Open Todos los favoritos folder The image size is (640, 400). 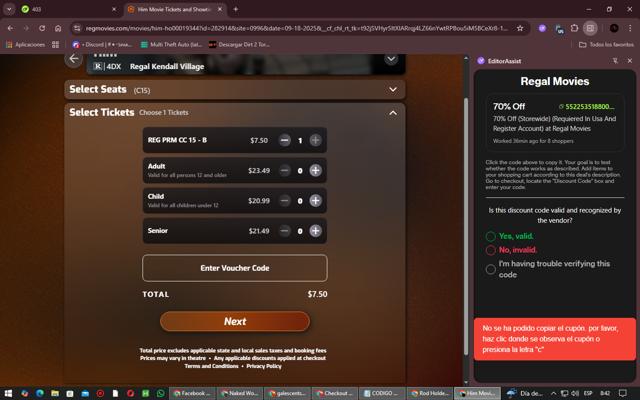click(x=606, y=44)
